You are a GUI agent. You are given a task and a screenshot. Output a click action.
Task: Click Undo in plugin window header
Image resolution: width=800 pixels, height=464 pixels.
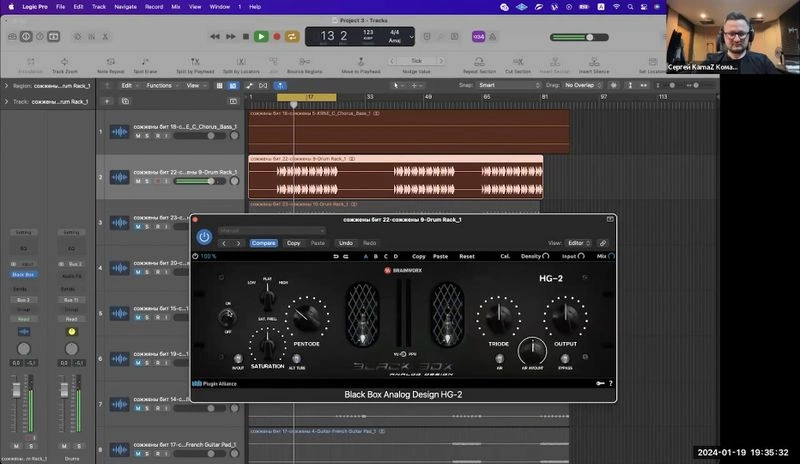coord(345,243)
